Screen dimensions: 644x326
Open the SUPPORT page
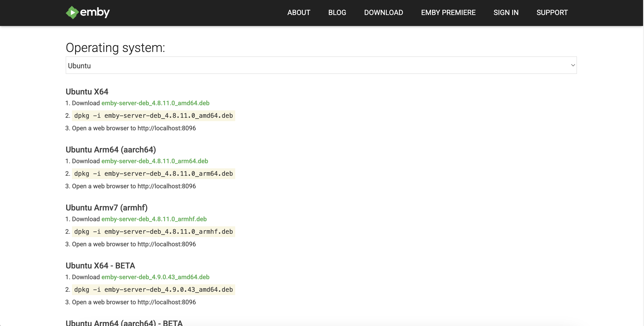(552, 13)
